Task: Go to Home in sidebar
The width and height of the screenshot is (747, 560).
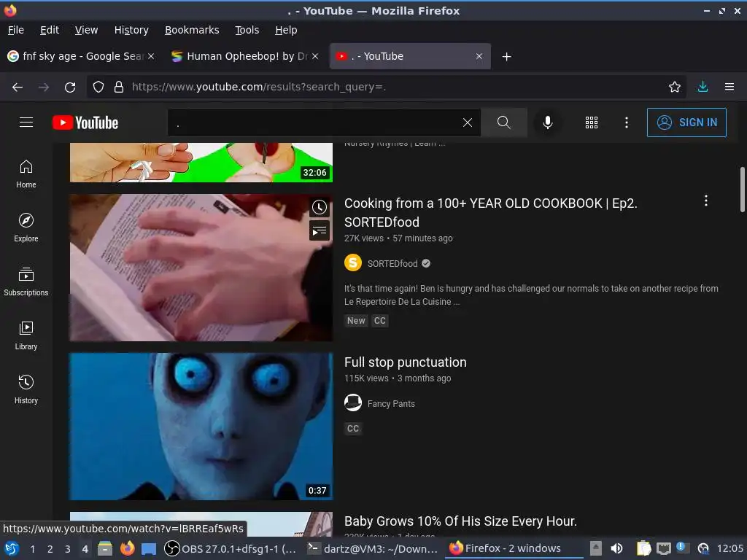Action: pyautogui.click(x=26, y=174)
